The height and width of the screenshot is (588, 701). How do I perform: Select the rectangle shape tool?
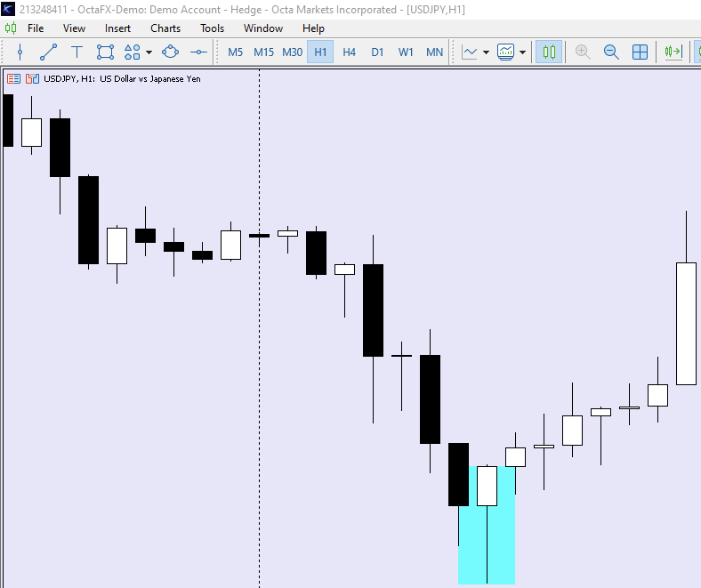[105, 52]
